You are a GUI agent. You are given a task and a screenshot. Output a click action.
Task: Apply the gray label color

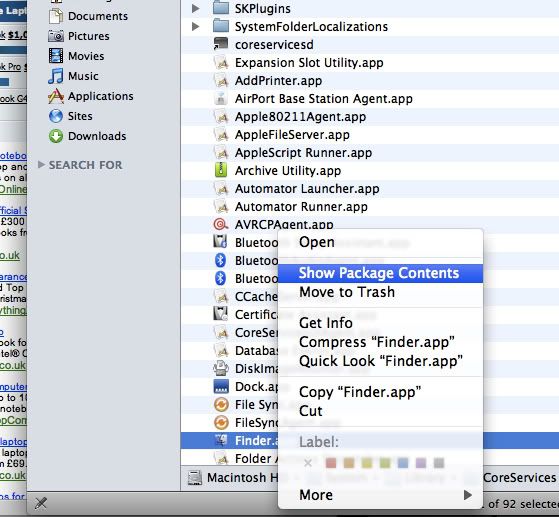click(439, 463)
